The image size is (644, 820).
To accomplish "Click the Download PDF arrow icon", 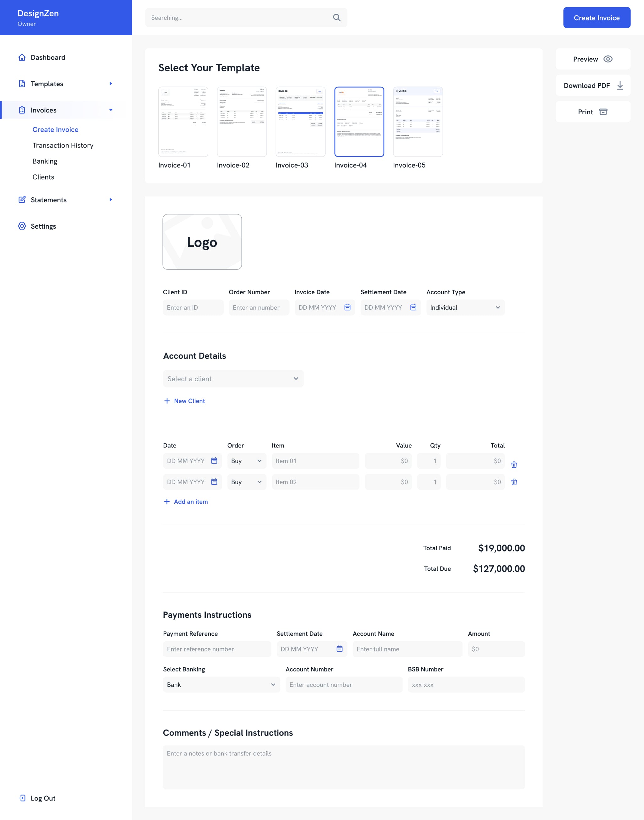I will [620, 85].
